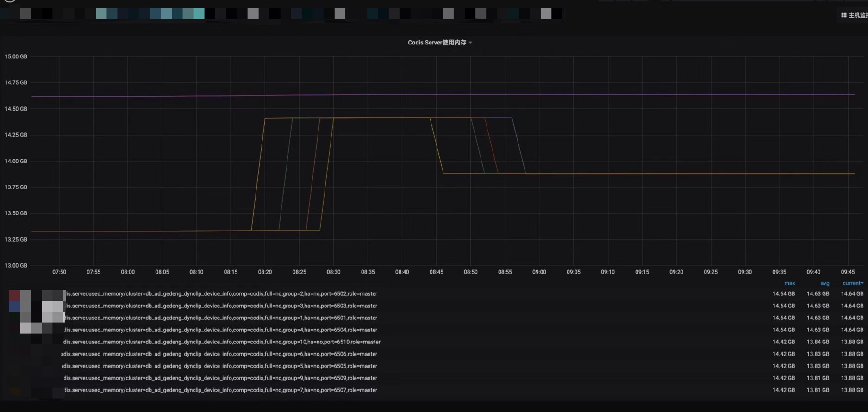Sort legend by the current column header
The width and height of the screenshot is (868, 412).
[x=853, y=283]
